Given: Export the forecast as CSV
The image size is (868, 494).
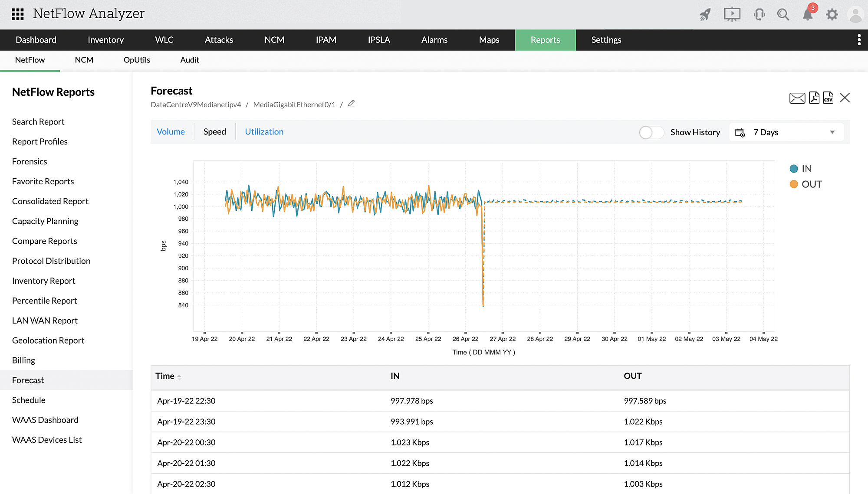Looking at the screenshot, I should click(x=828, y=98).
